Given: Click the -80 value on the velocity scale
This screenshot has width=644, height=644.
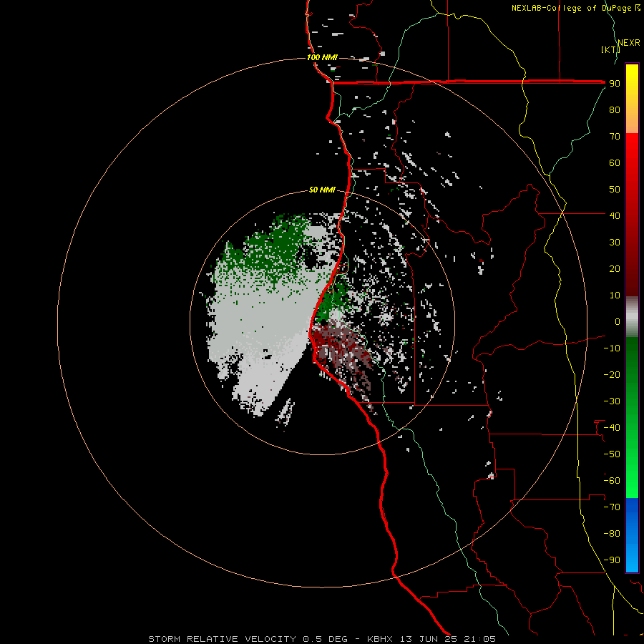Looking at the screenshot, I should pos(612,534).
